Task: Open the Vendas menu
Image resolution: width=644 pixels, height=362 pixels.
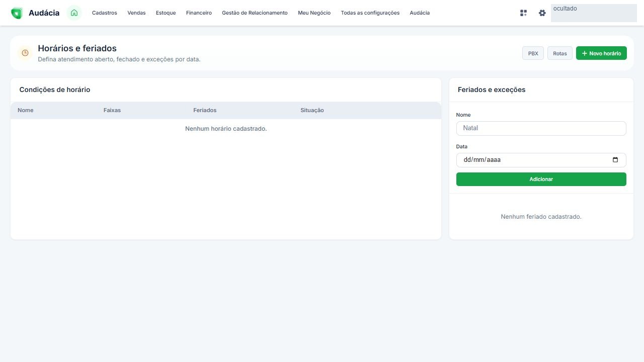Action: pyautogui.click(x=136, y=13)
